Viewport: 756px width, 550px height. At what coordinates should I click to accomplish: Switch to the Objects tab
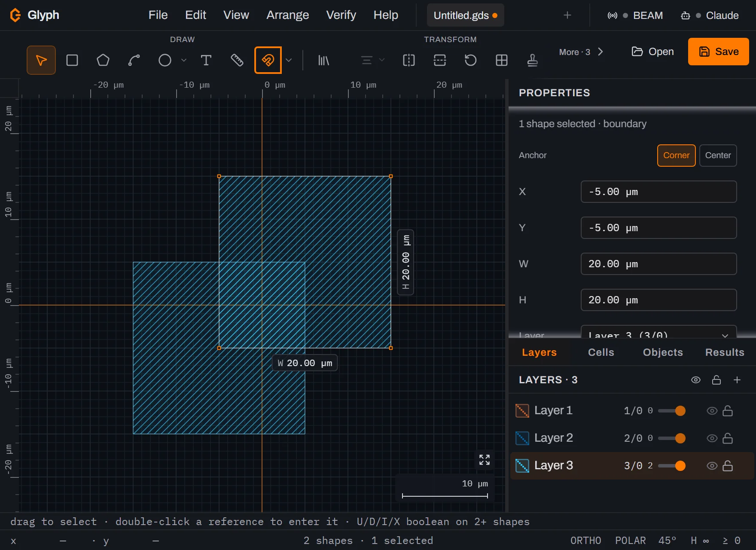(663, 352)
